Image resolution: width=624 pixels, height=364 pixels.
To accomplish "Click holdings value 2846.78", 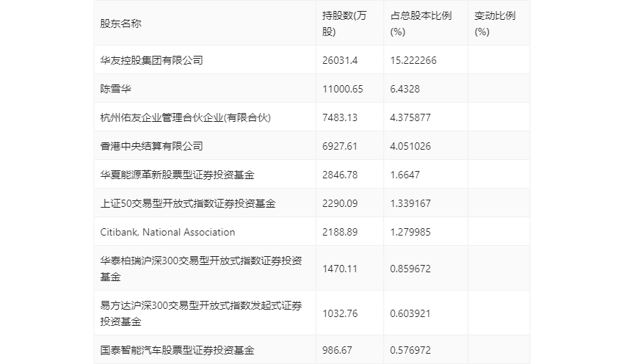I will click(x=340, y=175).
